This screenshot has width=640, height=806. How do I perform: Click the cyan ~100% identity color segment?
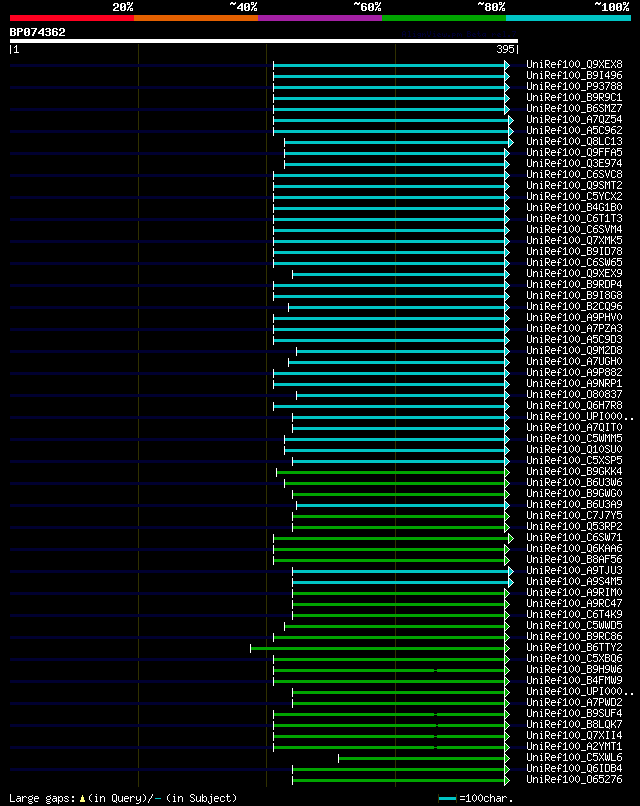coord(569,18)
